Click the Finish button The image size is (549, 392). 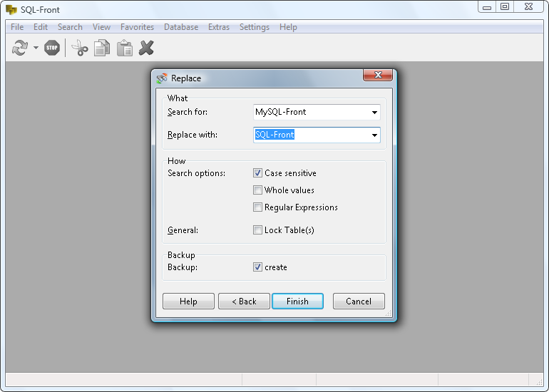pyautogui.click(x=297, y=301)
